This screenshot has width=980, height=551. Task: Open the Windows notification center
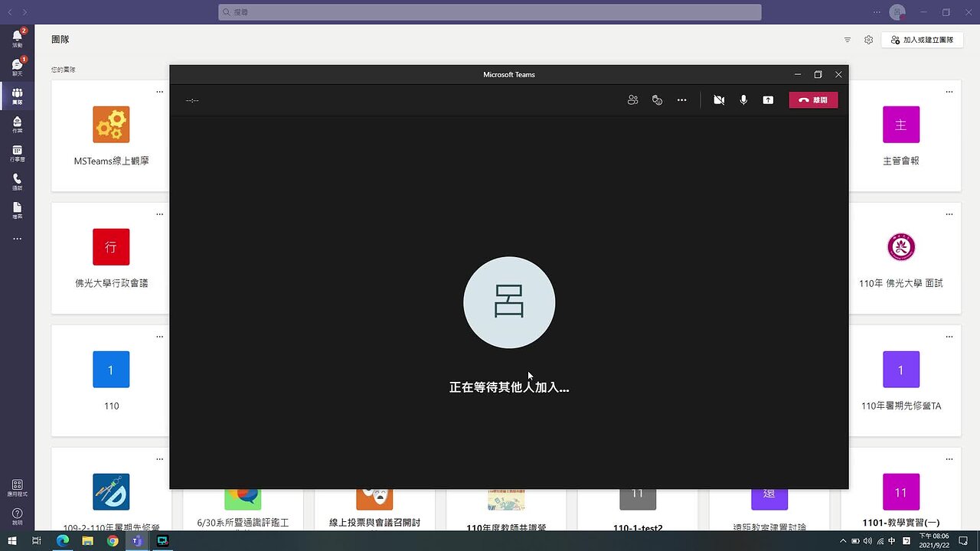964,541
